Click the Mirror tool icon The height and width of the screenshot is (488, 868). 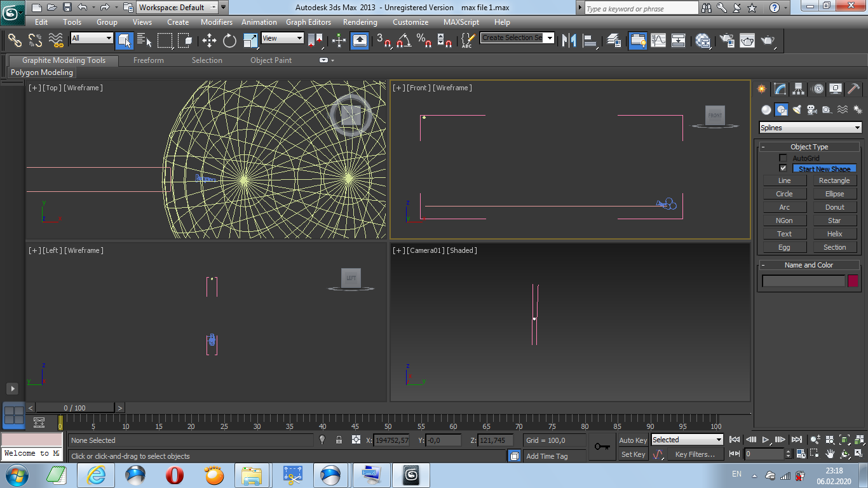(569, 41)
